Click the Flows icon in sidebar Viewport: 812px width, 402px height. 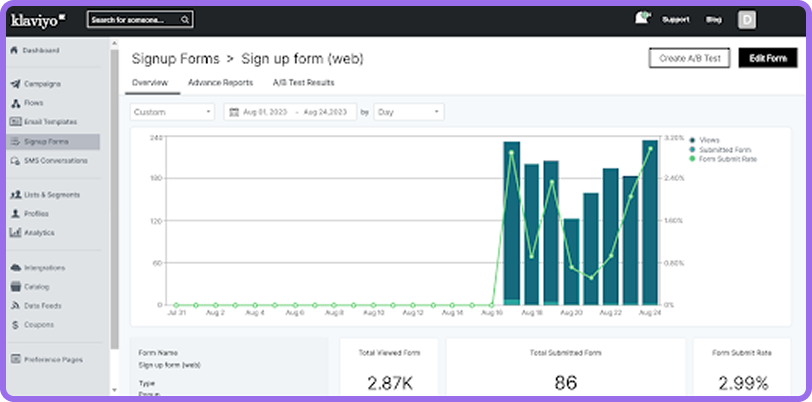(15, 103)
